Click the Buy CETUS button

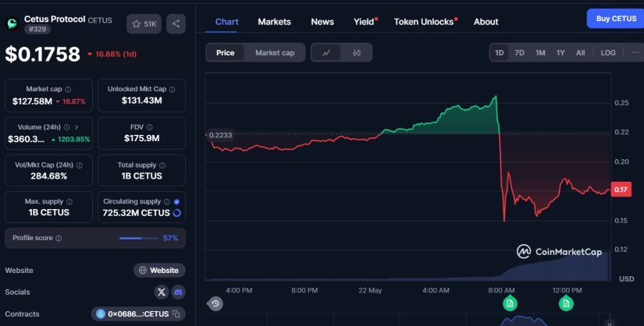616,19
